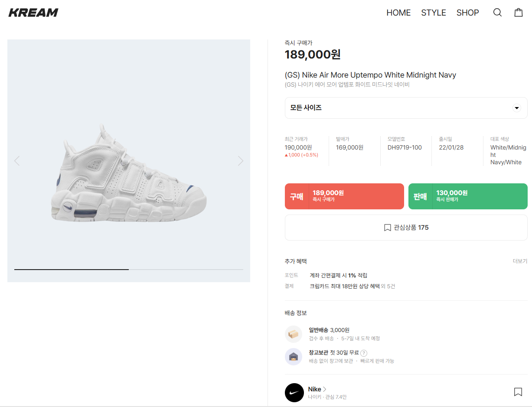Go to HOME menu
This screenshot has width=532, height=407.
pyautogui.click(x=398, y=13)
